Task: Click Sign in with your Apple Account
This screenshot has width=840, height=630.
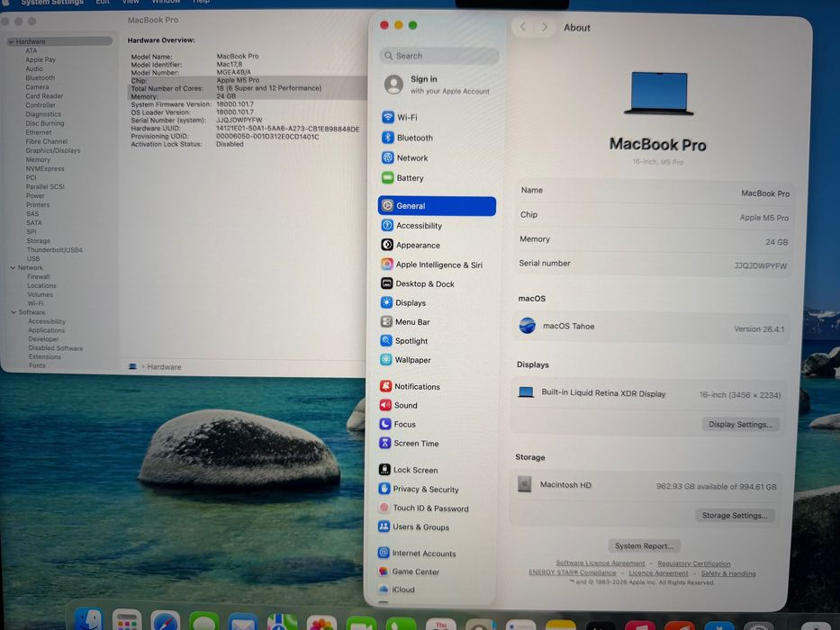Action: coord(438,85)
